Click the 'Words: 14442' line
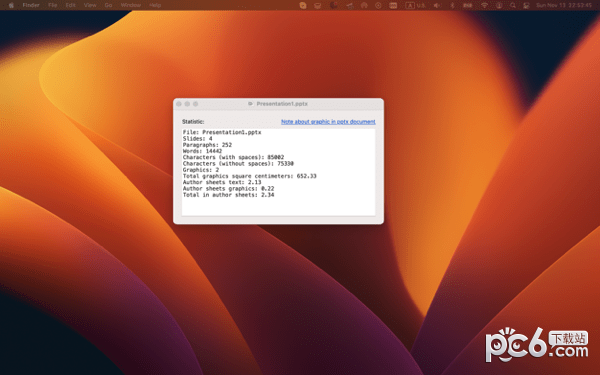Viewport: 600px width, 375px height. pyautogui.click(x=202, y=151)
